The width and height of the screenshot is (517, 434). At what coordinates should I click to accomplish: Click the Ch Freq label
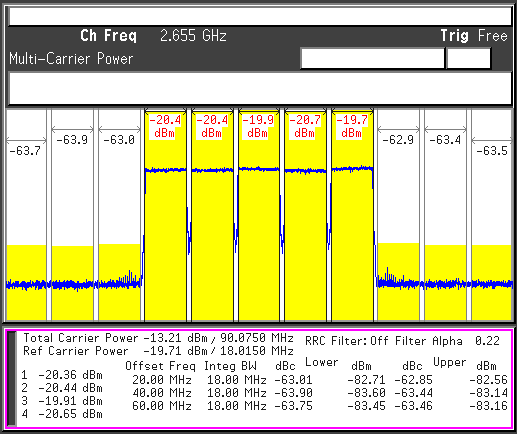coord(108,36)
